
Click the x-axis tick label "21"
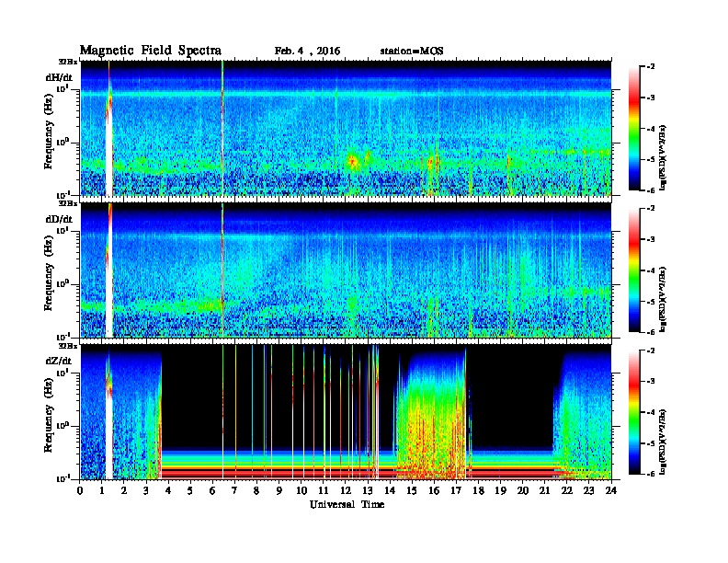click(x=544, y=490)
